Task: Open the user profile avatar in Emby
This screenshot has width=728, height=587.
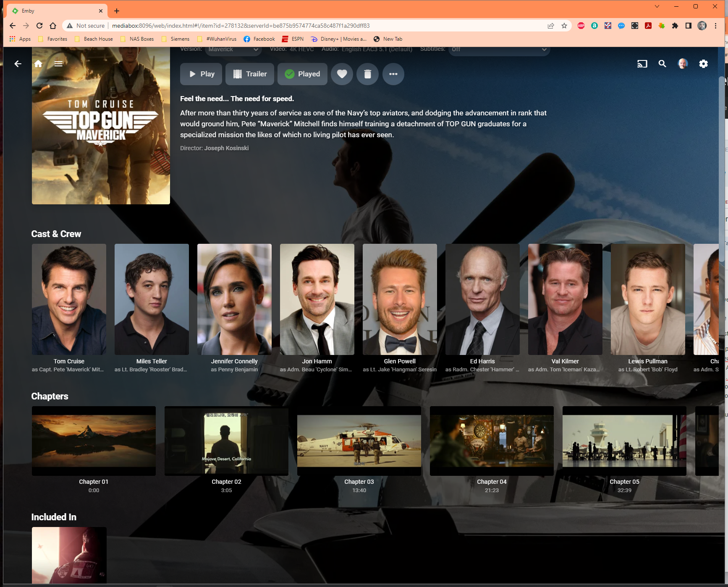Action: [683, 64]
